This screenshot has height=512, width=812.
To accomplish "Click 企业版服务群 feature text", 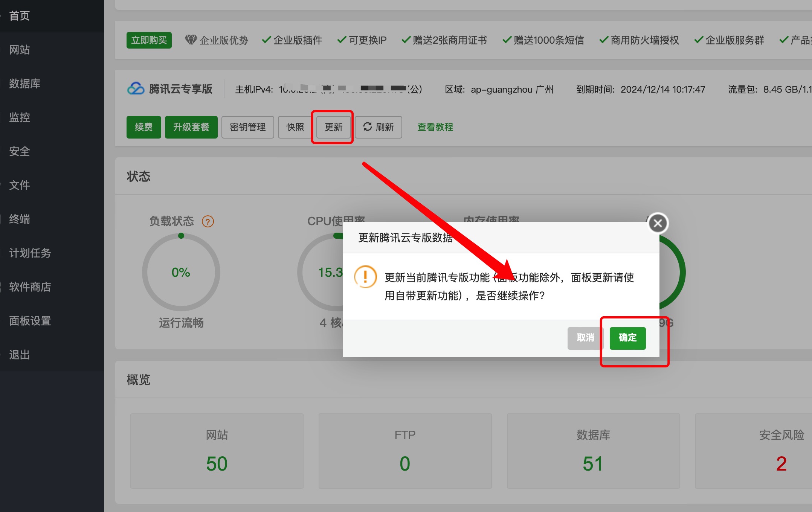I will [x=734, y=40].
